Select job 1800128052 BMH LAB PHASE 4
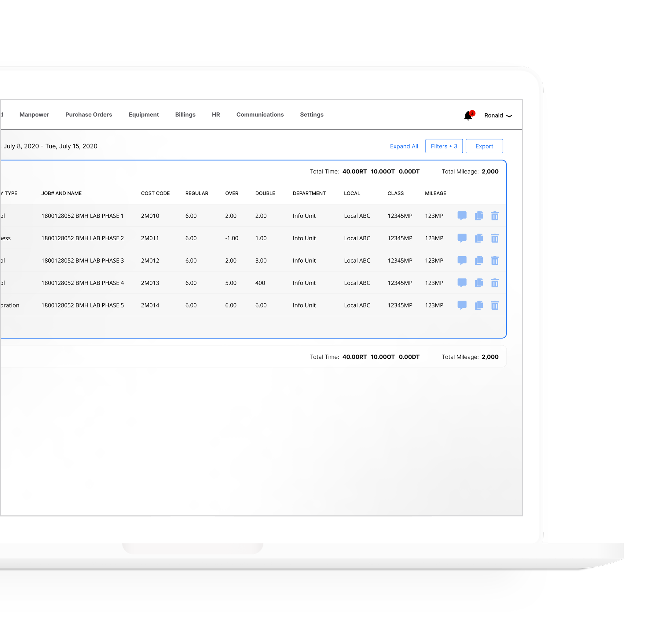Screen dimensions: 645x644 [82, 283]
